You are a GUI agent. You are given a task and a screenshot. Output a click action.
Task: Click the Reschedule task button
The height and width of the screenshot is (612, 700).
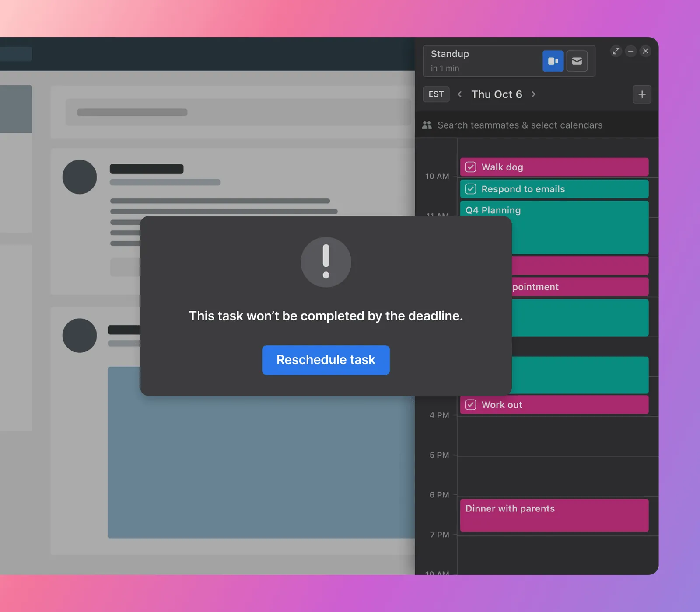click(x=325, y=360)
